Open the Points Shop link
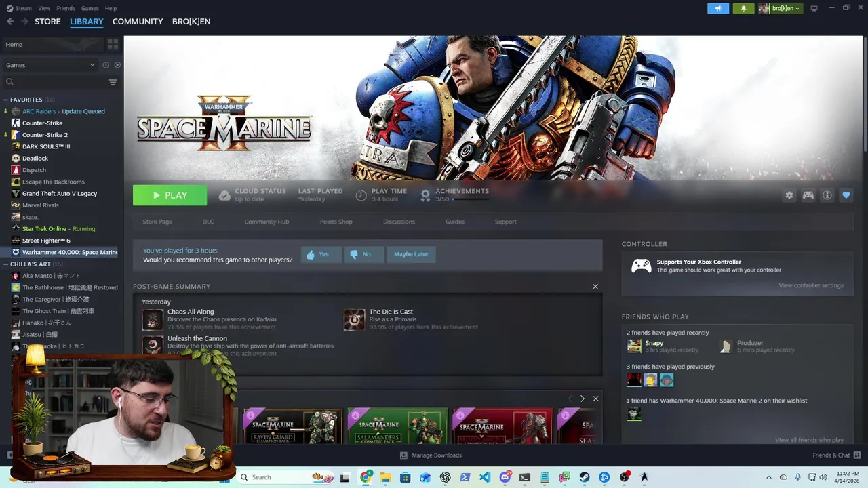This screenshot has height=488, width=868. point(336,222)
